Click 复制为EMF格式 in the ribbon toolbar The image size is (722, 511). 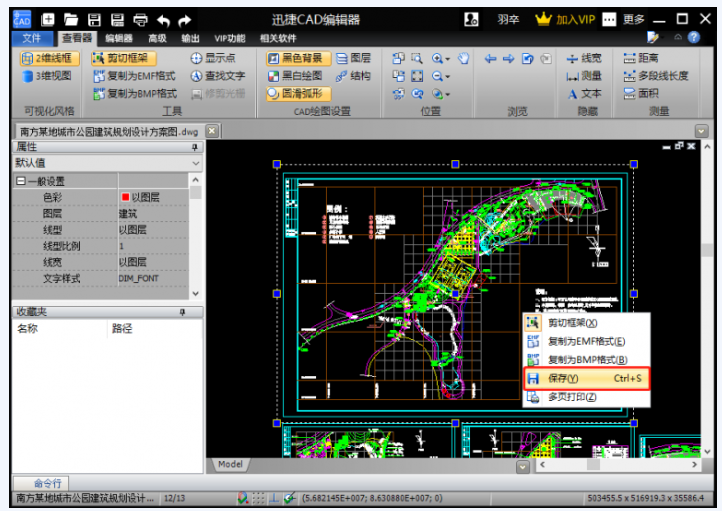pos(133,76)
